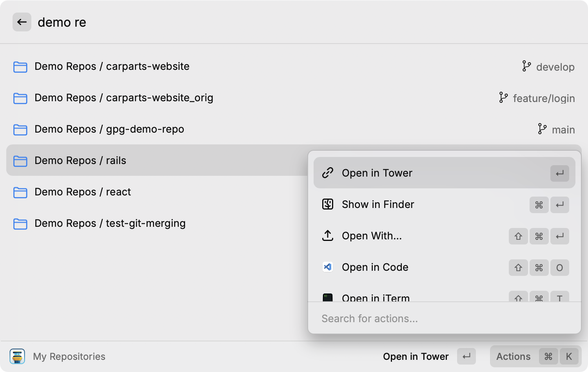Choose the Open With... menu entry

coord(372,235)
